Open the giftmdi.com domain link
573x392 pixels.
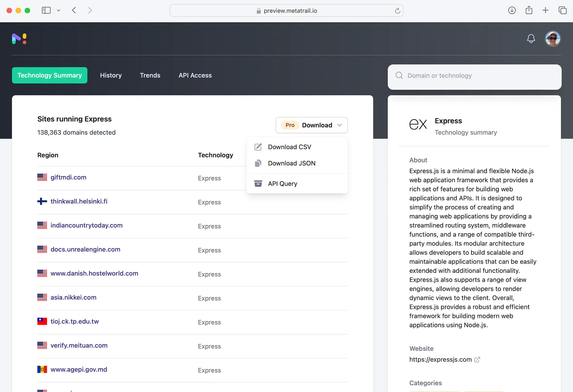click(x=68, y=177)
